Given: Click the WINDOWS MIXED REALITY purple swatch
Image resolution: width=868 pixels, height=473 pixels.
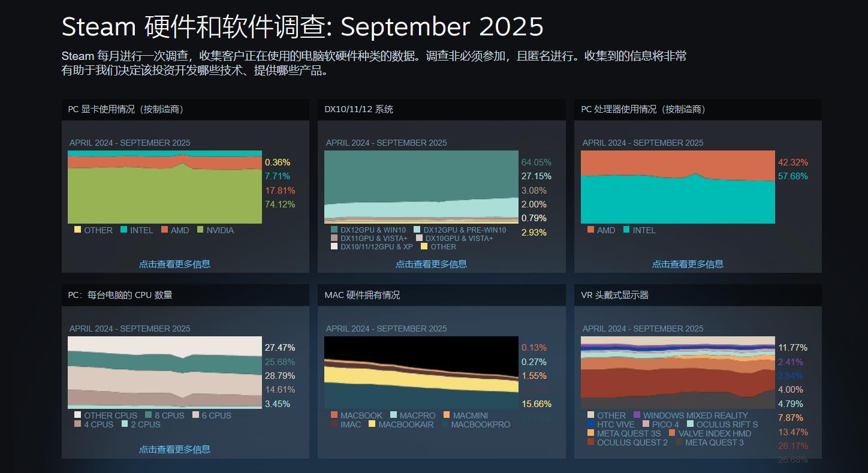Looking at the screenshot, I should pos(637,415).
